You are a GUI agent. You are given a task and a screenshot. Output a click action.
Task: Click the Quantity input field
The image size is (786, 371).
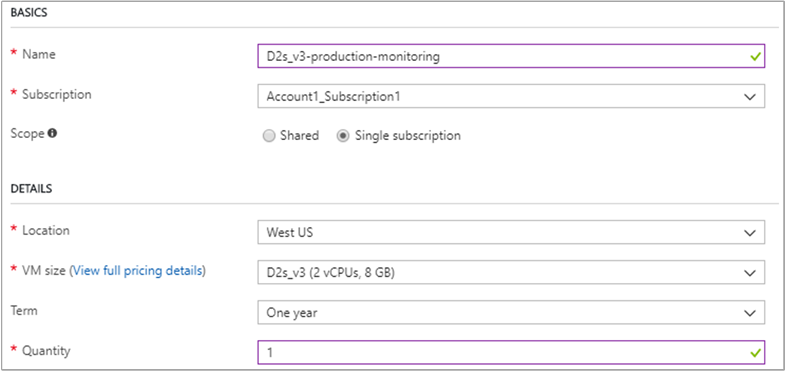[x=511, y=352]
